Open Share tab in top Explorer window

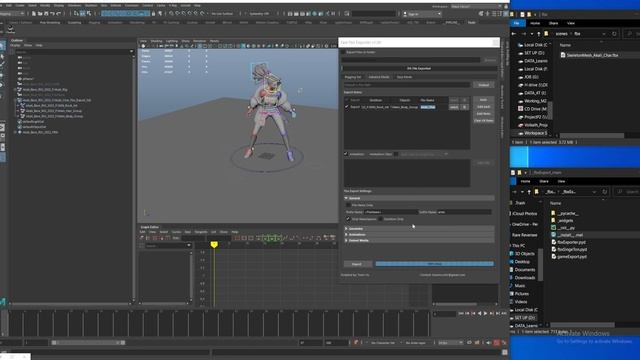(x=553, y=23)
